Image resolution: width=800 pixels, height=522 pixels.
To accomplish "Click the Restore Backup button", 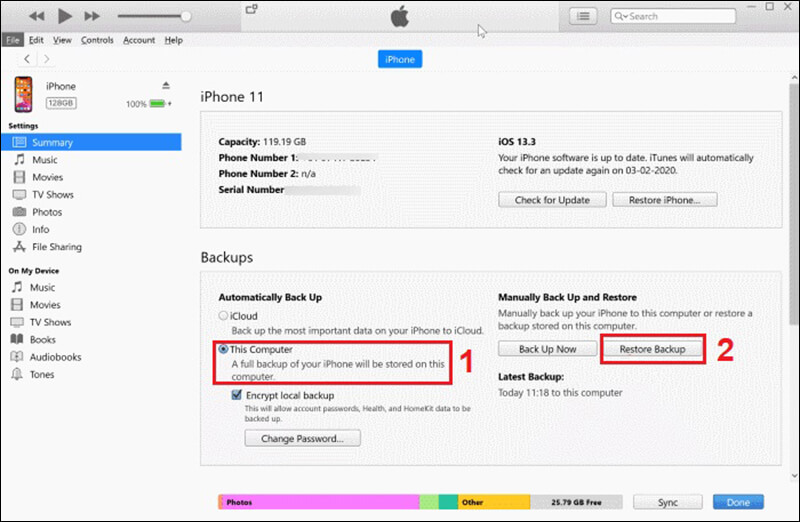I will [652, 349].
